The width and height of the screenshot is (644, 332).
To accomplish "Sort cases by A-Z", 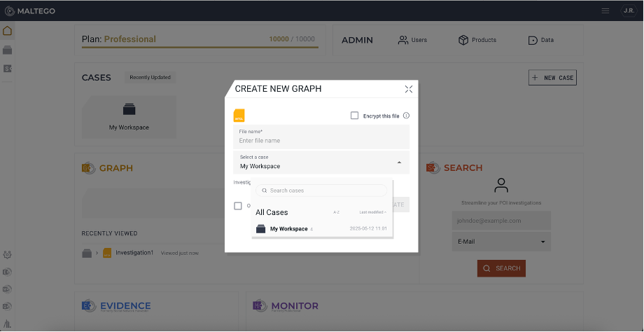I will point(337,212).
